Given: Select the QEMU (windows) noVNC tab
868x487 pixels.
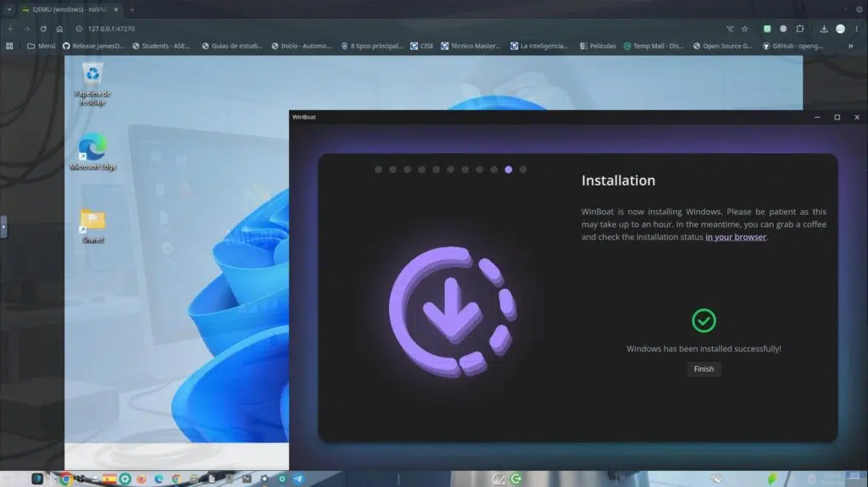Looking at the screenshot, I should pyautogui.click(x=70, y=9).
